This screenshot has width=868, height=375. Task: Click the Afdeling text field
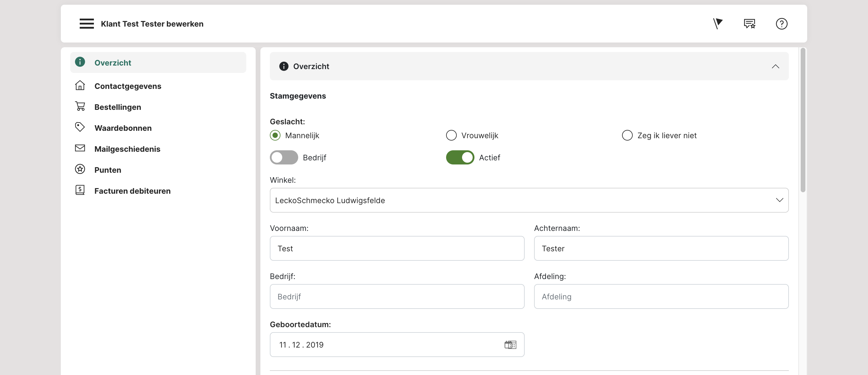661,296
